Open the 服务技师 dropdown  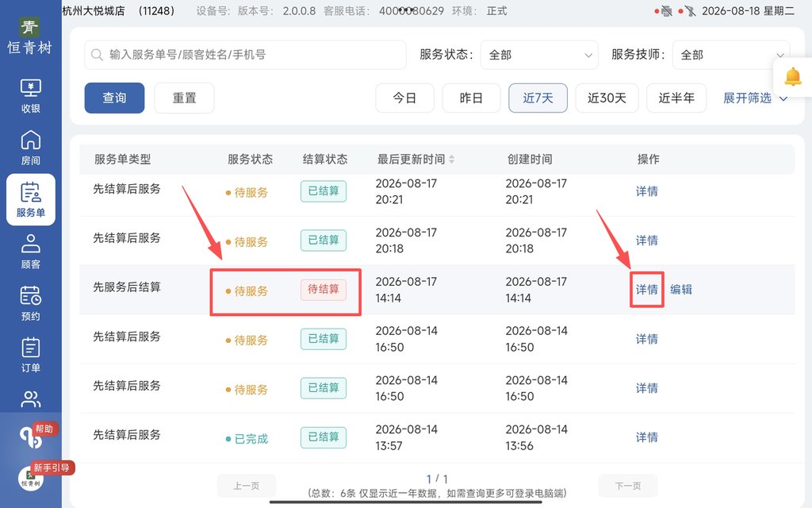coord(730,55)
